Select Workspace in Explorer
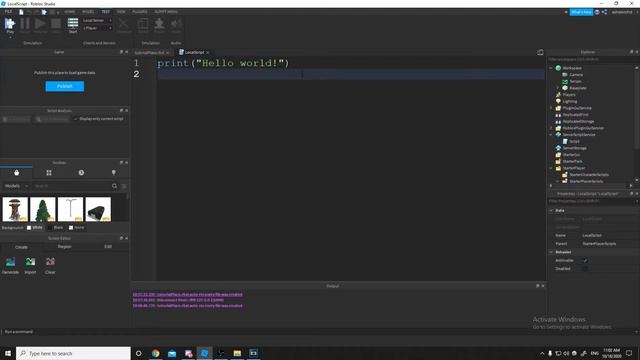The image size is (640, 360). tap(572, 68)
